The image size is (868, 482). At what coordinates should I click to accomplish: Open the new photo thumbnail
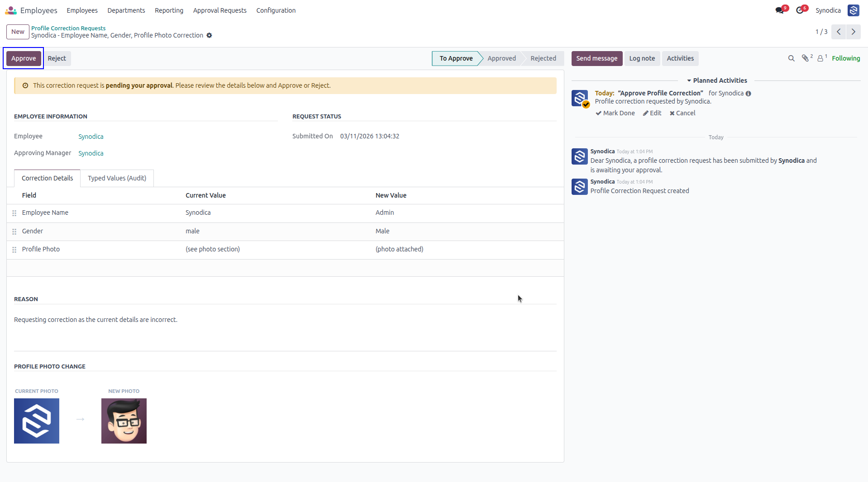(124, 421)
